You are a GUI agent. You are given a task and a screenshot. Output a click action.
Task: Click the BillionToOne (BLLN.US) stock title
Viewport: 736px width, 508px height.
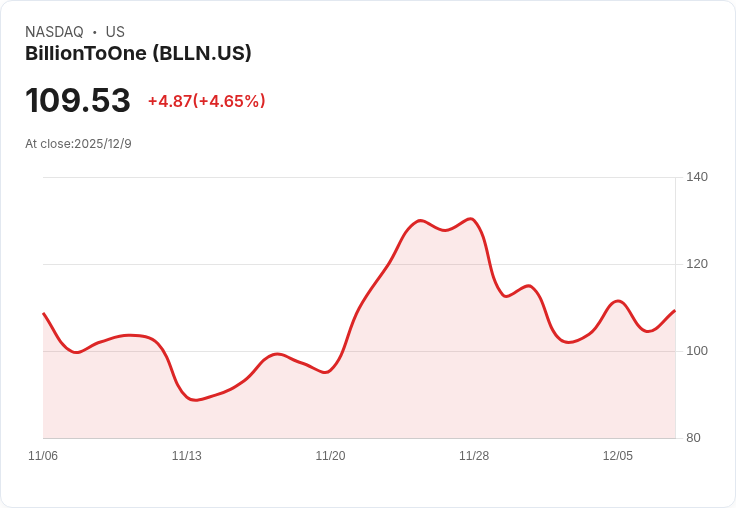138,53
